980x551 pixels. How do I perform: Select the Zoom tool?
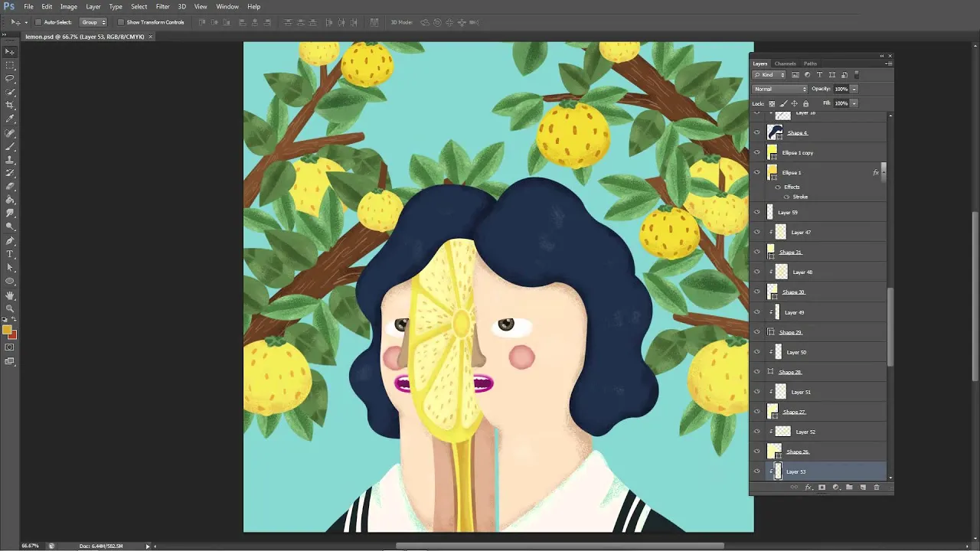click(x=10, y=308)
